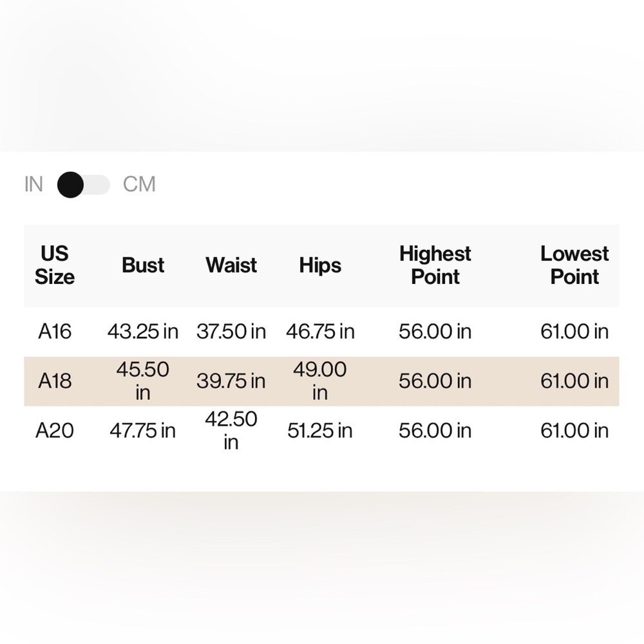Select the A20 size row
The height and width of the screenshot is (644, 644).
click(321, 430)
